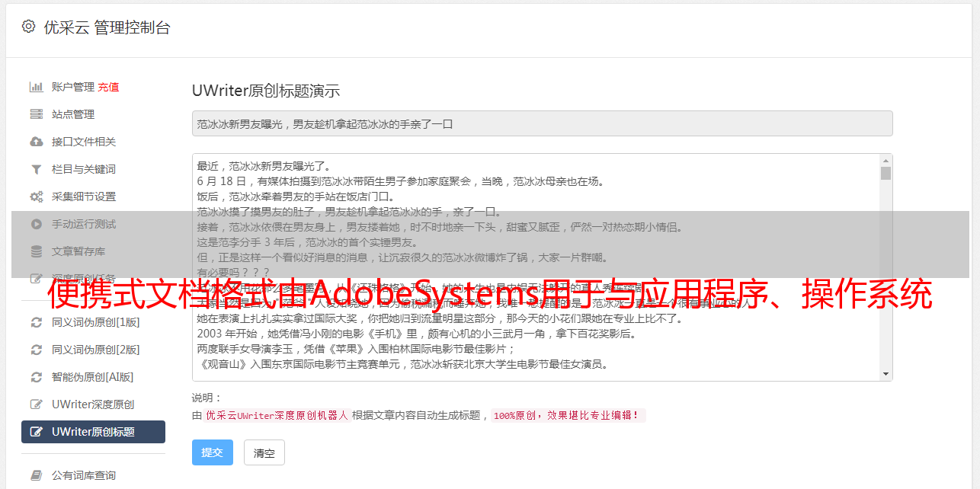The width and height of the screenshot is (980, 489).
Task: Click the line starting 2003 年开始
Action: click(x=417, y=334)
